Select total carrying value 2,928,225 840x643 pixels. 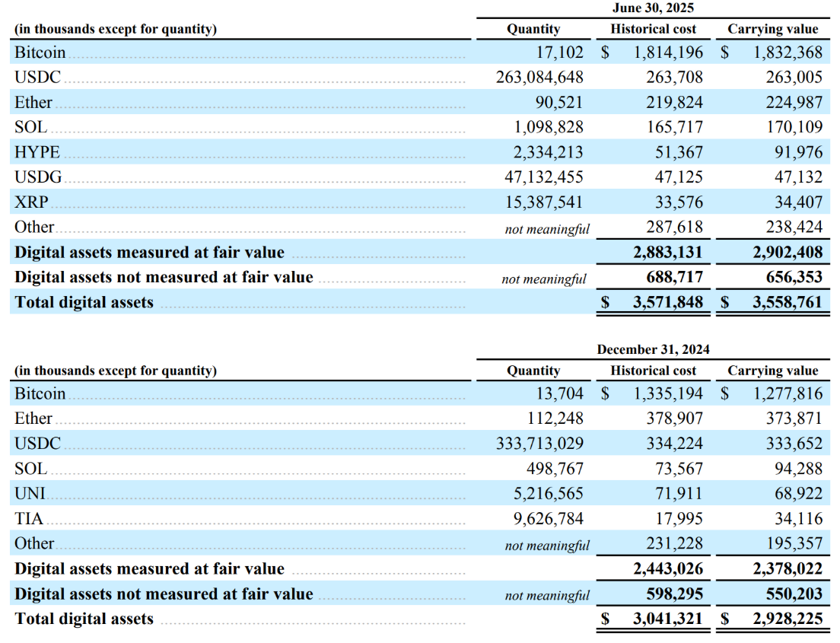click(x=787, y=619)
